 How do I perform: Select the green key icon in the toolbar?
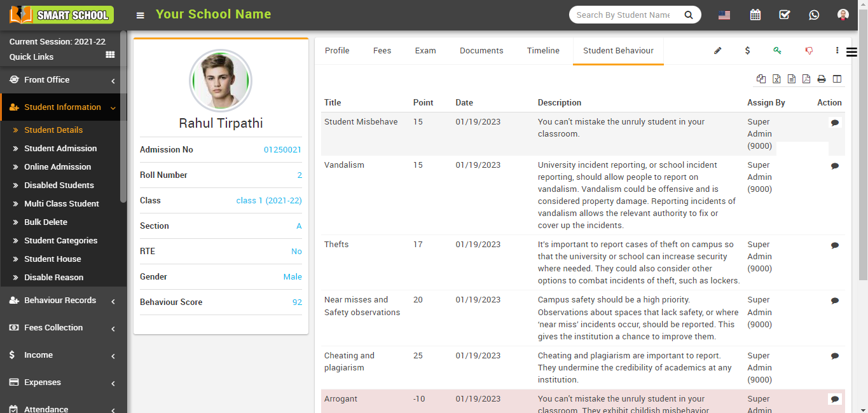point(777,50)
